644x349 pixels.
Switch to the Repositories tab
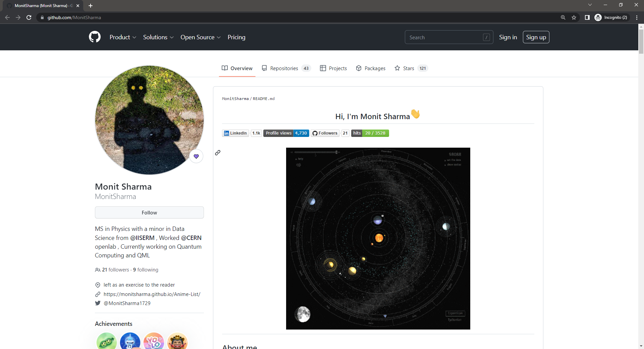click(x=286, y=68)
